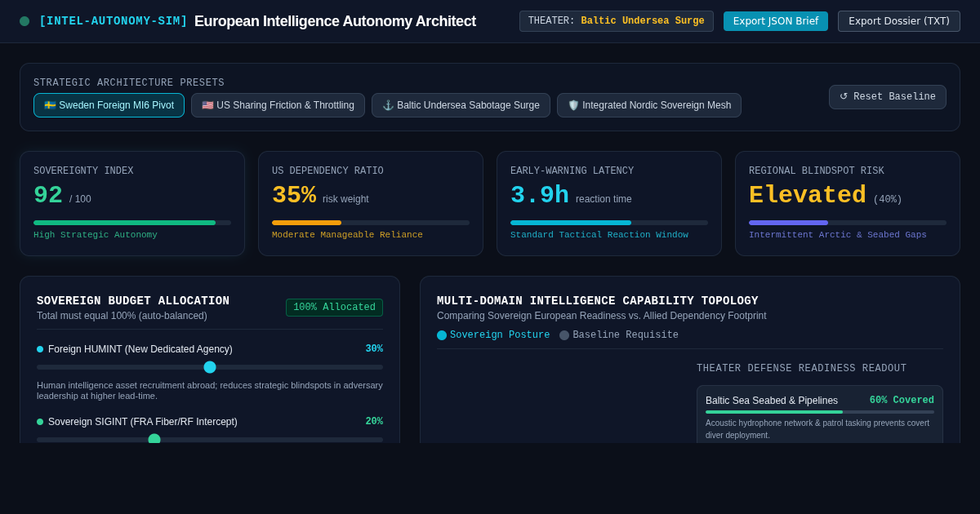
Task: Toggle the Sovereign Posture legend item
Action: 493,335
